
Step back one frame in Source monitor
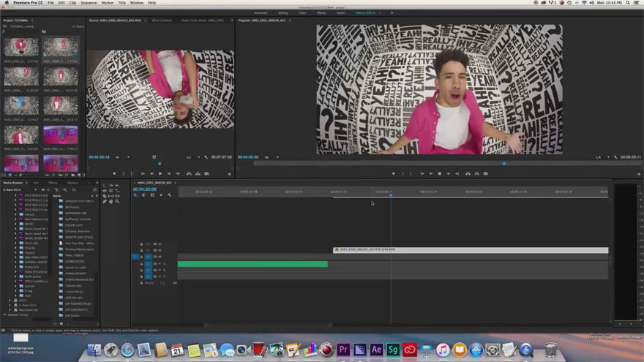[x=151, y=173]
